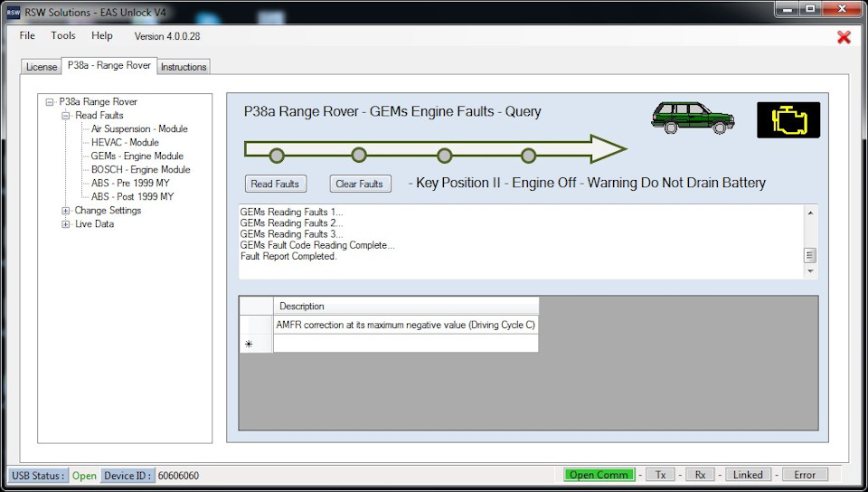This screenshot has height=492, width=868.
Task: Click log scrollbar down arrow
Action: click(810, 271)
